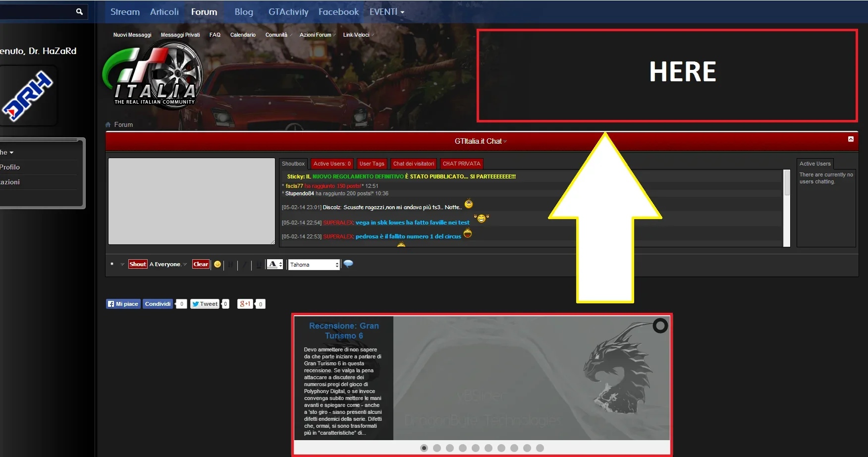Click the GT Italia logo

[x=153, y=75]
